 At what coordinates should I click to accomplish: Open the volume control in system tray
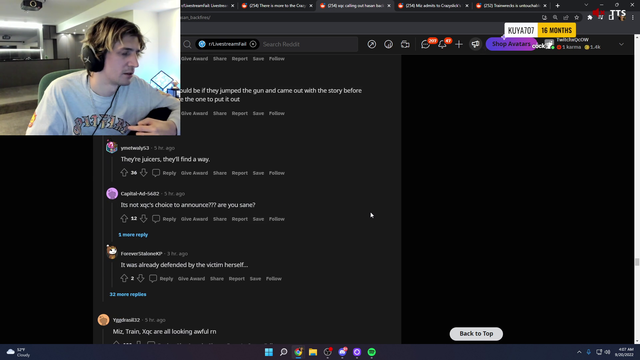(607, 352)
